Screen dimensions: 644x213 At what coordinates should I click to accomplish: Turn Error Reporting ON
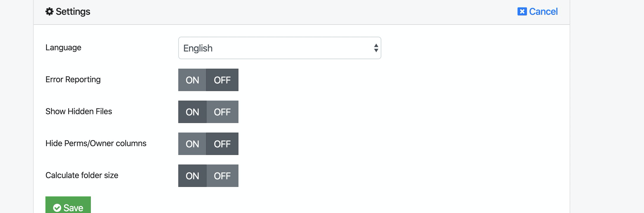point(192,80)
